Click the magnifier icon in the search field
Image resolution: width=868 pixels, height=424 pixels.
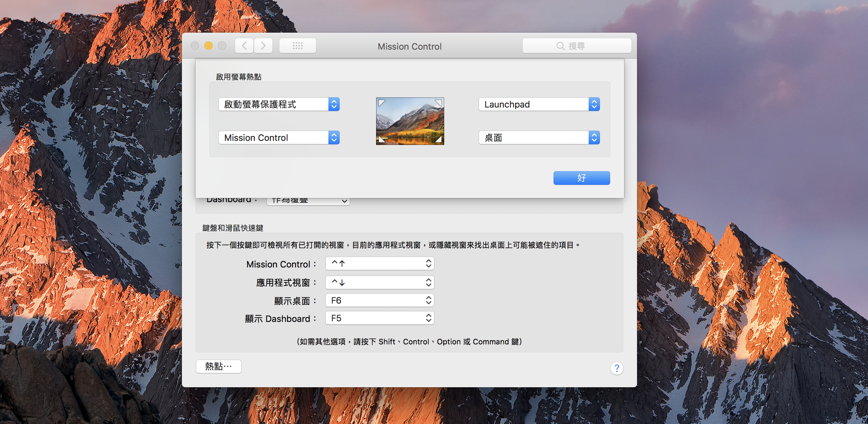(560, 46)
